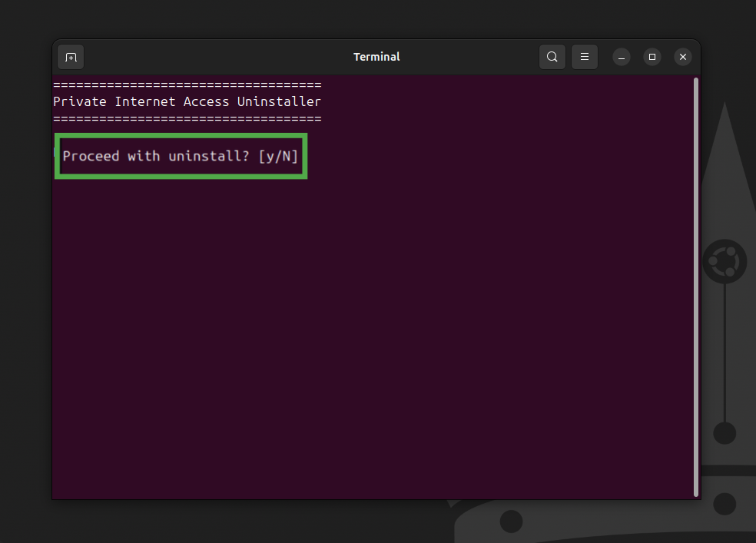
Task: Click the Terminal title in header bar
Action: 376,57
